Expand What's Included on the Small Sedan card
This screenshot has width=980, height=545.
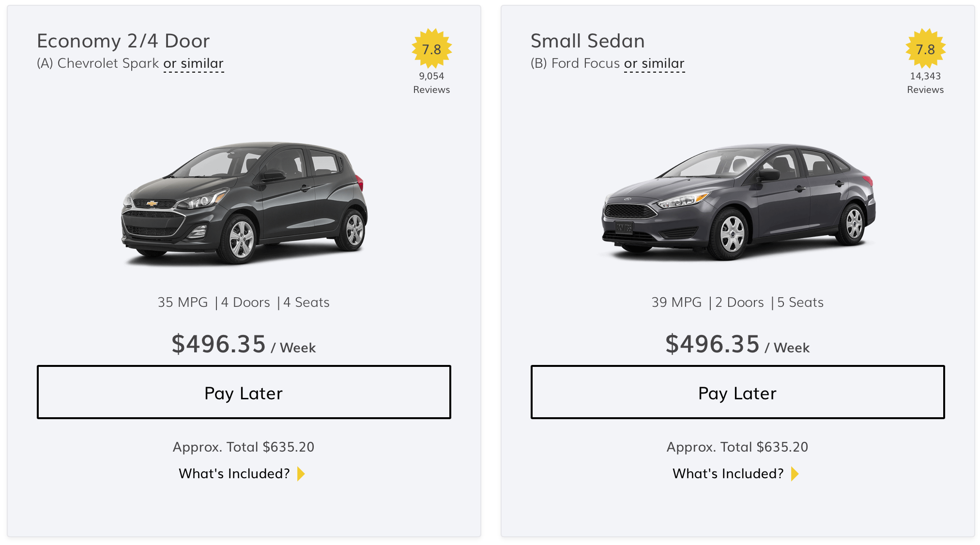click(x=728, y=473)
